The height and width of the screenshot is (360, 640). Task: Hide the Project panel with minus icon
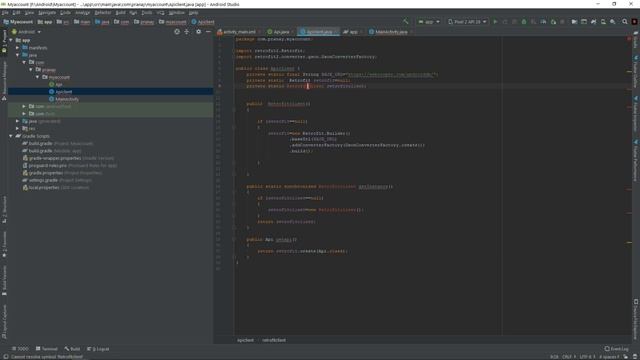click(208, 32)
